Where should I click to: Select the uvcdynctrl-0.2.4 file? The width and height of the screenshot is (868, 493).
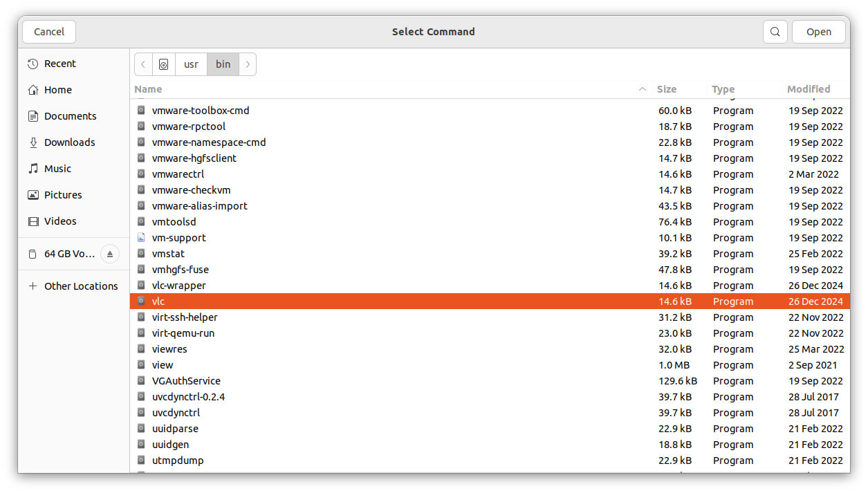pyautogui.click(x=490, y=397)
